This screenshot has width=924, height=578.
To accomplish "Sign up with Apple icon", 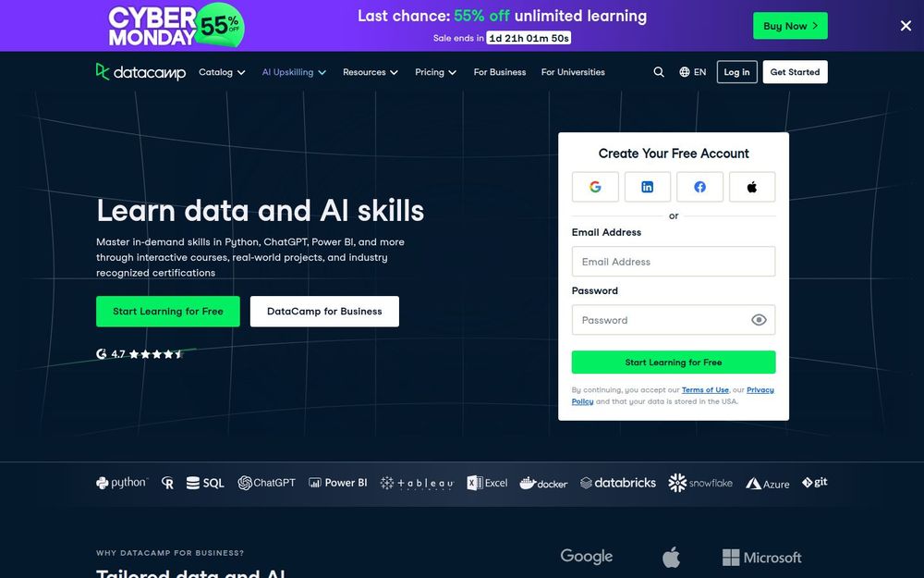I will tap(752, 187).
